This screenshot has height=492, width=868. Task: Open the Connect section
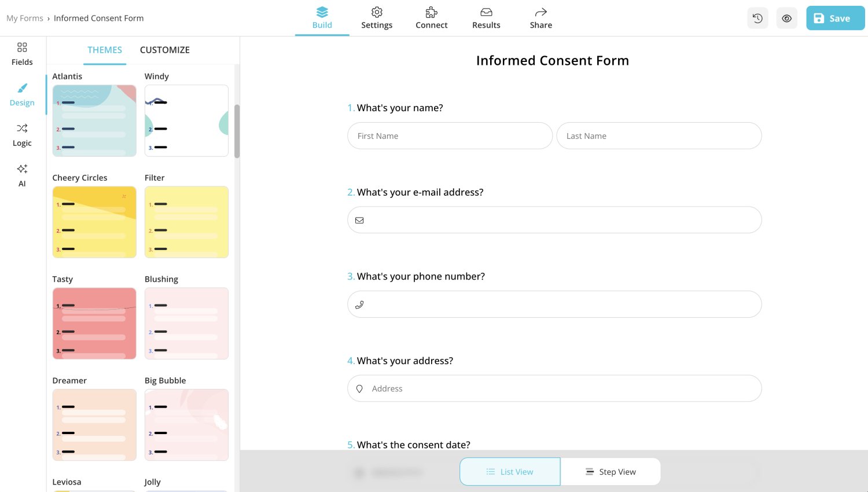pyautogui.click(x=431, y=18)
